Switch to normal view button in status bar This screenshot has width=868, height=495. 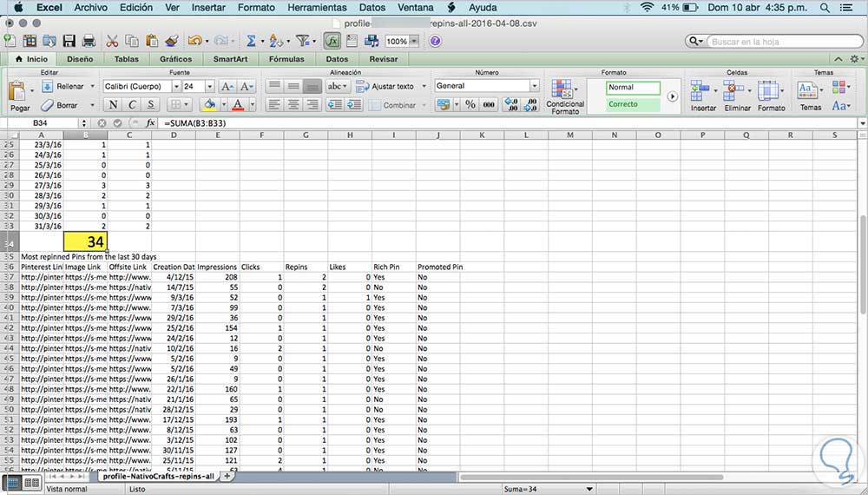pos(13,483)
